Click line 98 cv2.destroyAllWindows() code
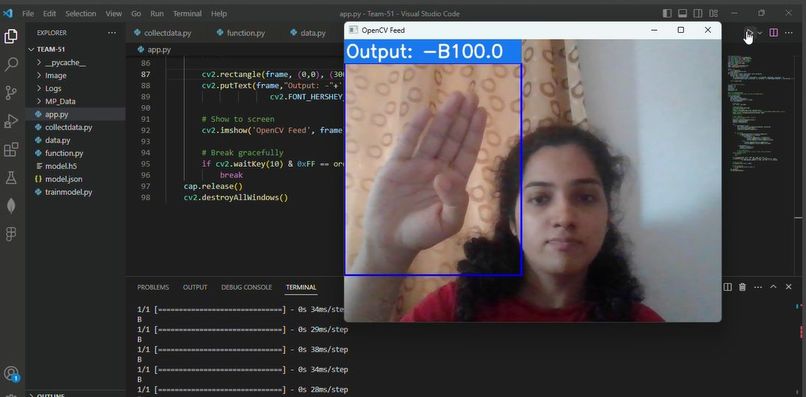Viewport: 806px width, 397px height. (236, 197)
